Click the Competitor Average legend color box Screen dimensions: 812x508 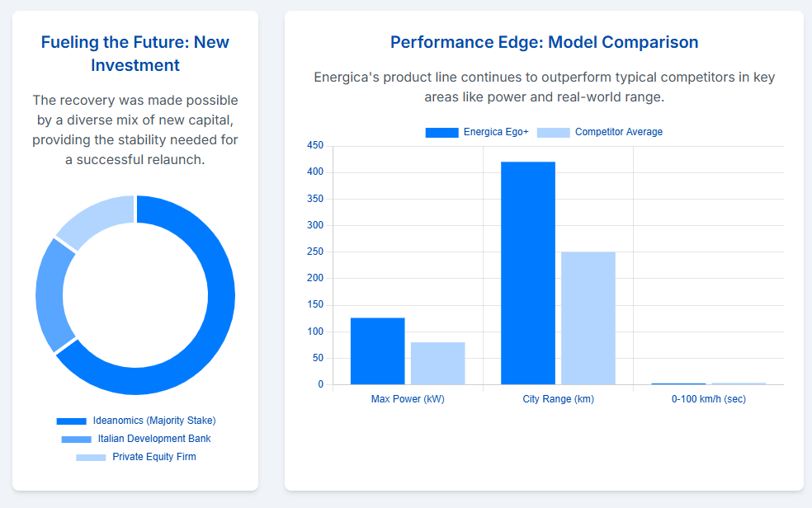point(553,133)
